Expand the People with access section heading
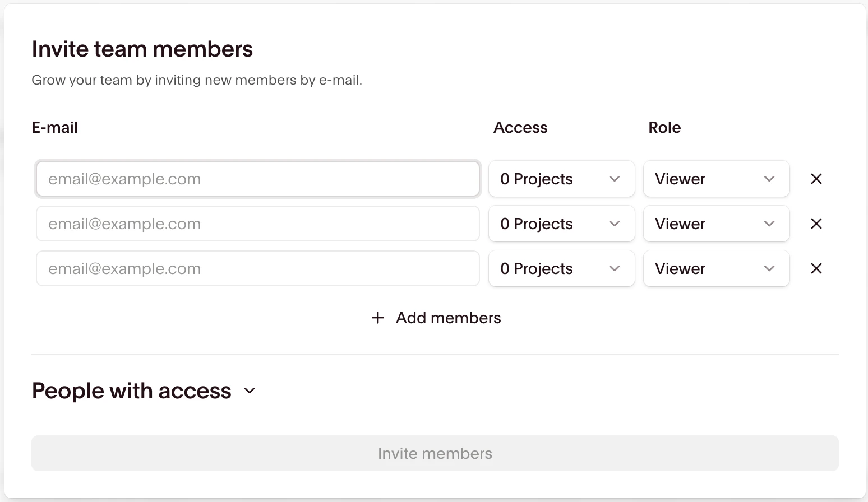The width and height of the screenshot is (868, 502). (x=131, y=391)
